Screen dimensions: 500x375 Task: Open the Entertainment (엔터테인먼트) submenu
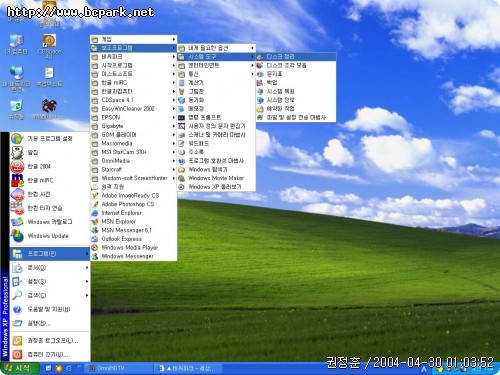(x=216, y=65)
